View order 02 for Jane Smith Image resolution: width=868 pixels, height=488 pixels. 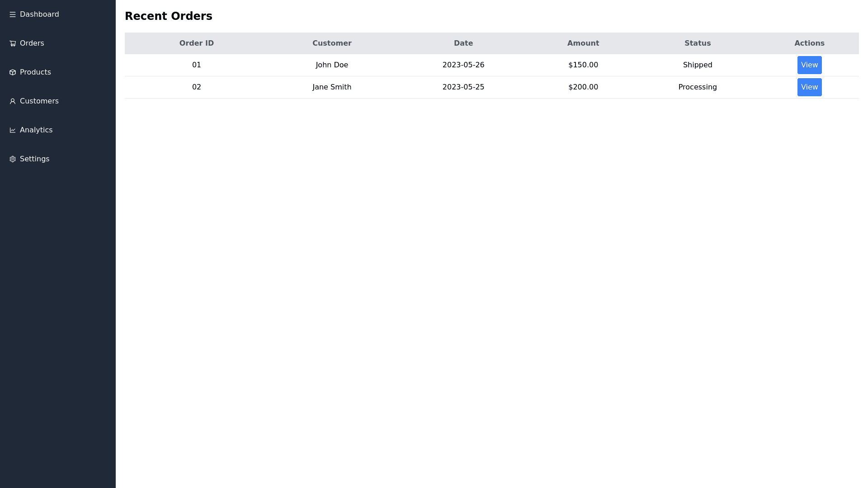click(809, 87)
